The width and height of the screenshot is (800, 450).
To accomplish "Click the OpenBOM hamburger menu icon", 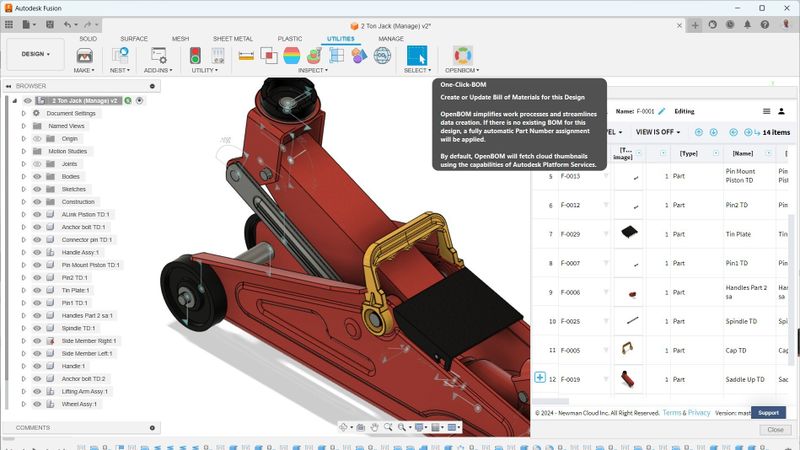I will [766, 111].
